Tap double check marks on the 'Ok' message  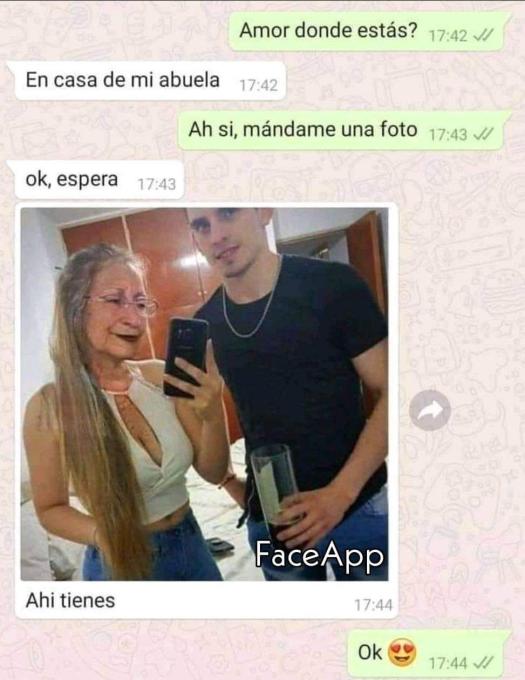483,663
